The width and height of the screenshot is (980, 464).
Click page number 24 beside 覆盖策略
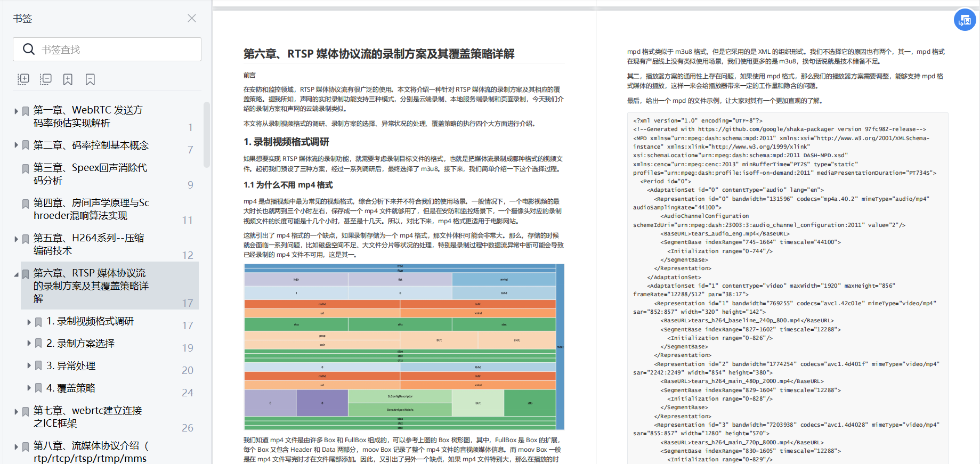pos(188,393)
